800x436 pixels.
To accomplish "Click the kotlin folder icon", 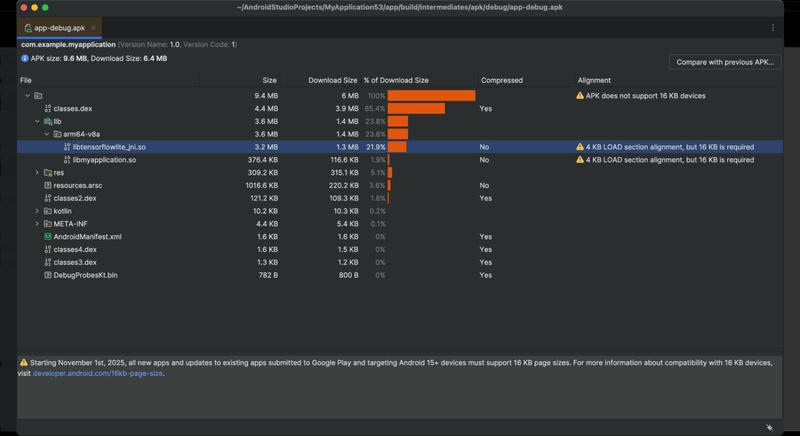I will 47,211.
